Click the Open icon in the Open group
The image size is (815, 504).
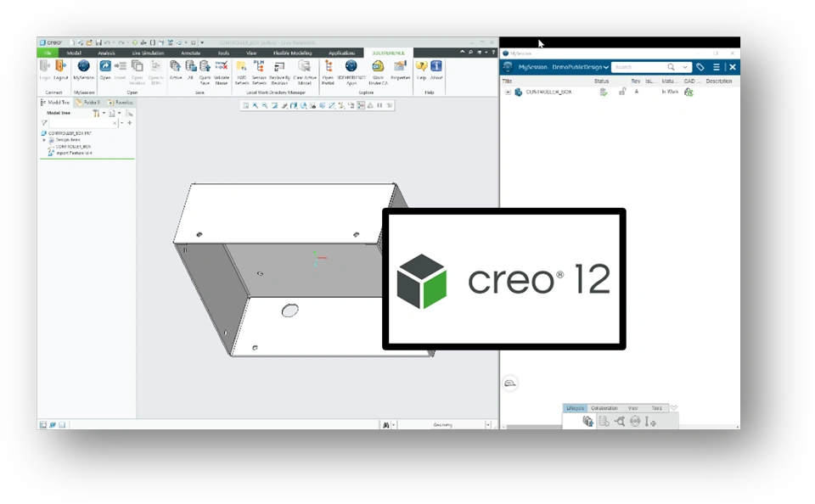pyautogui.click(x=105, y=66)
